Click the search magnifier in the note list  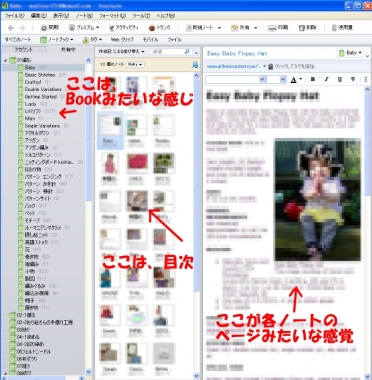[187, 52]
